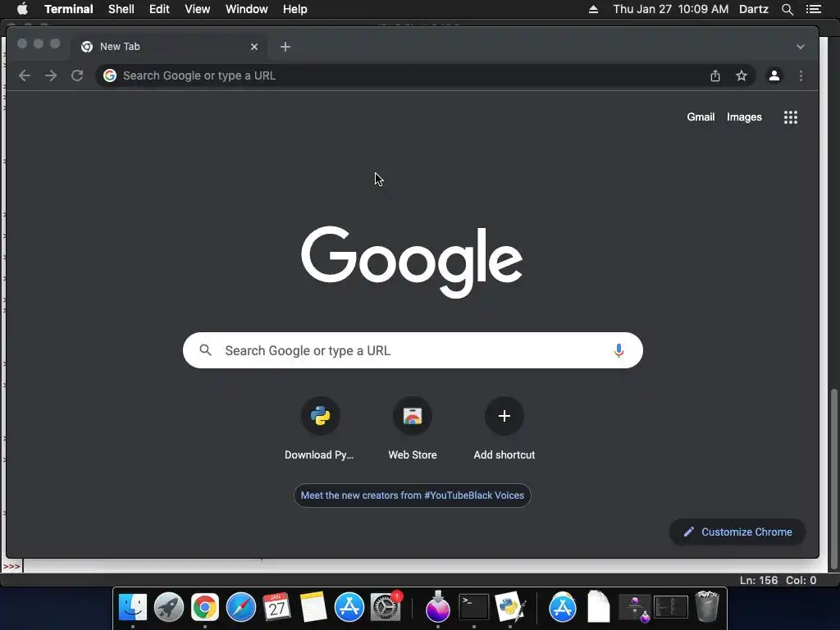Open the Meet the new creators YouTubeBlack Voices link
This screenshot has width=840, height=630.
coord(413,495)
